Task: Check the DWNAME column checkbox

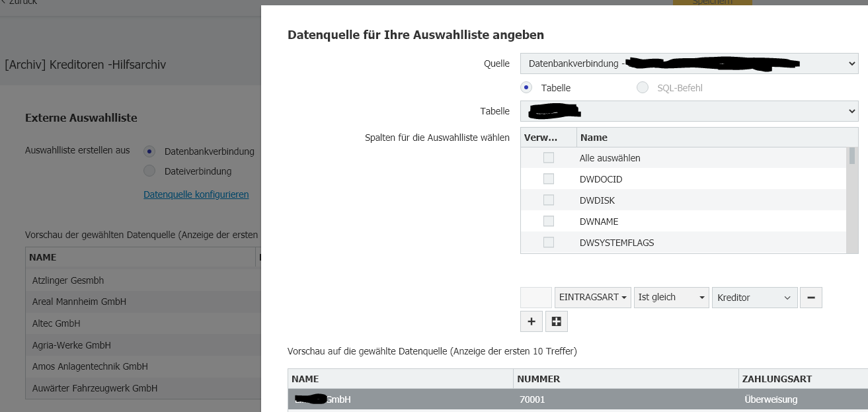Action: pyautogui.click(x=548, y=222)
